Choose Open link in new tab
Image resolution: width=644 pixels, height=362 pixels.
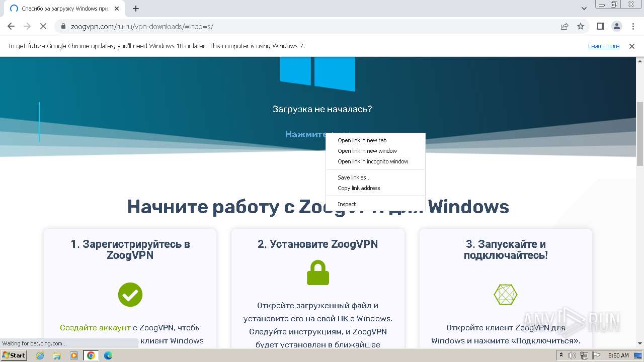pyautogui.click(x=375, y=140)
